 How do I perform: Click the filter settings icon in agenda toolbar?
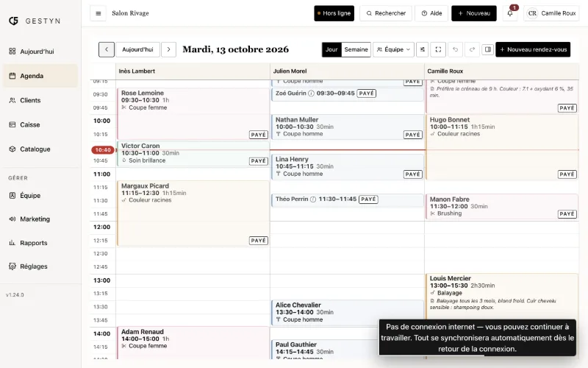422,49
